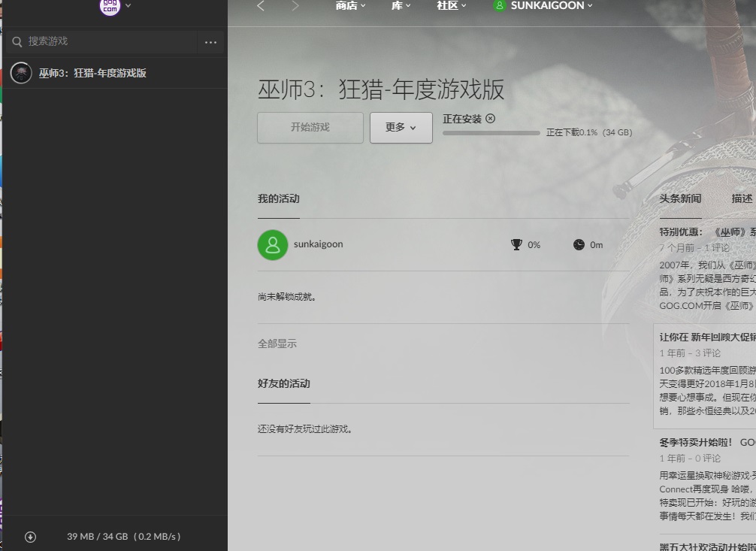Click the achievements trophy icon
Screen dimensions: 756x551
516,244
